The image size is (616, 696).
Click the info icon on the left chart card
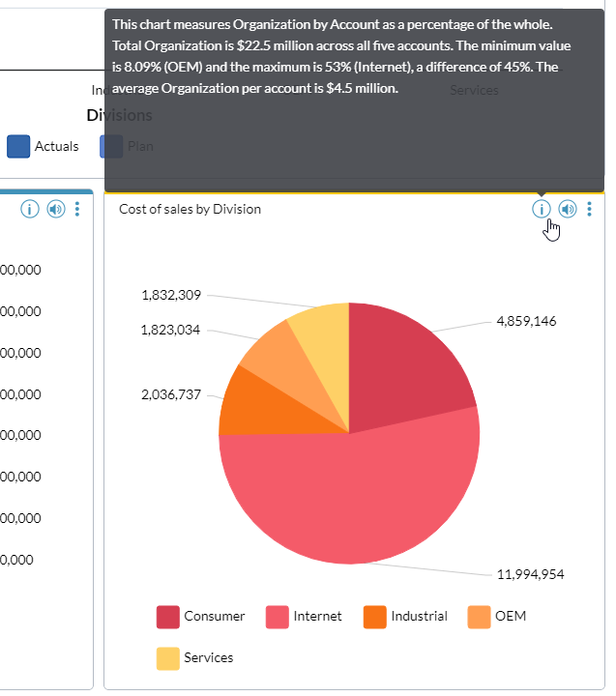[30, 209]
